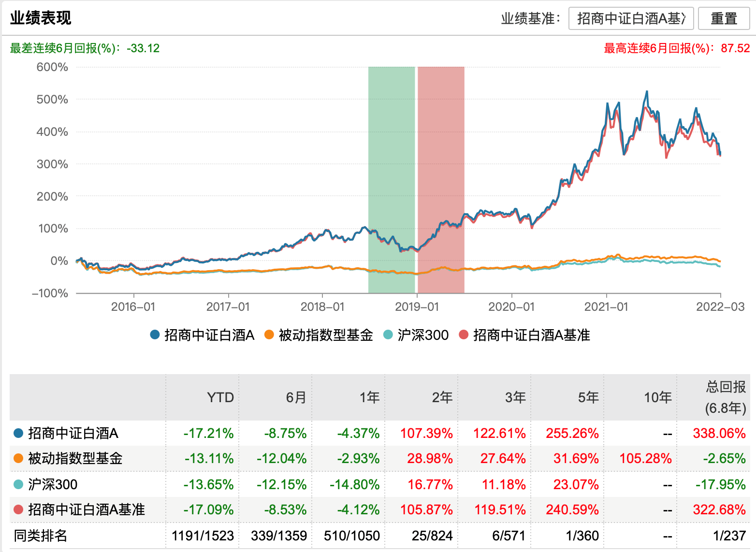Click the blue 招商中证白酒A legend dot
The width and height of the screenshot is (756, 552).
pos(155,335)
